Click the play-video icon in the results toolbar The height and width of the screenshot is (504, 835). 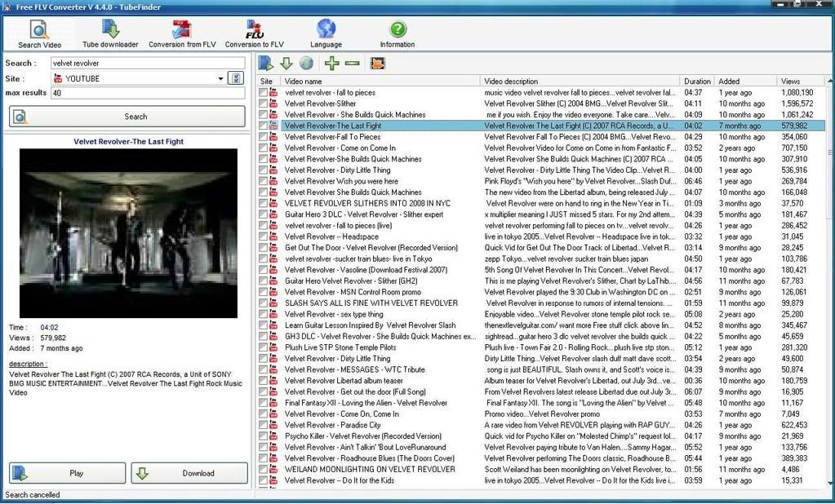click(x=266, y=64)
